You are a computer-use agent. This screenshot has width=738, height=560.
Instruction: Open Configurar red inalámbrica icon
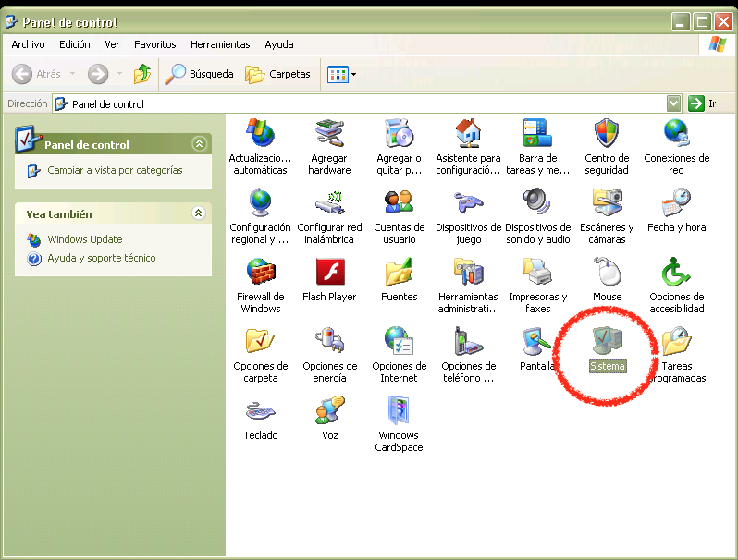click(x=329, y=202)
